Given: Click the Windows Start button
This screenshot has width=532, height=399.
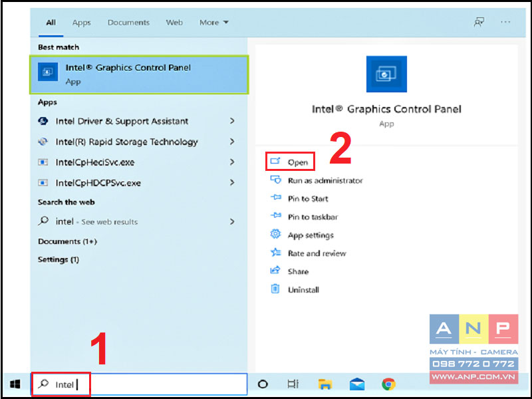Looking at the screenshot, I should [15, 384].
